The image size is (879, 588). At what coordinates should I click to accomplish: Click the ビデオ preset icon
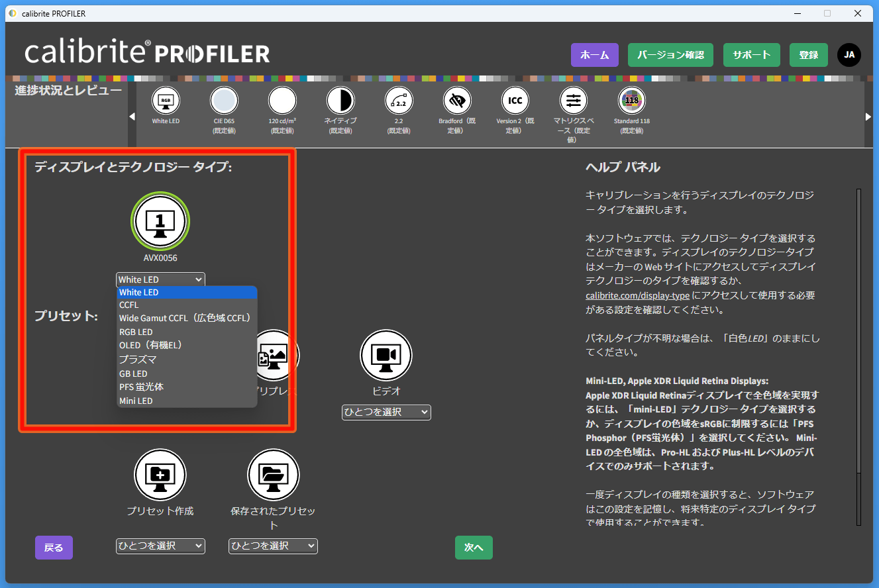pos(386,356)
